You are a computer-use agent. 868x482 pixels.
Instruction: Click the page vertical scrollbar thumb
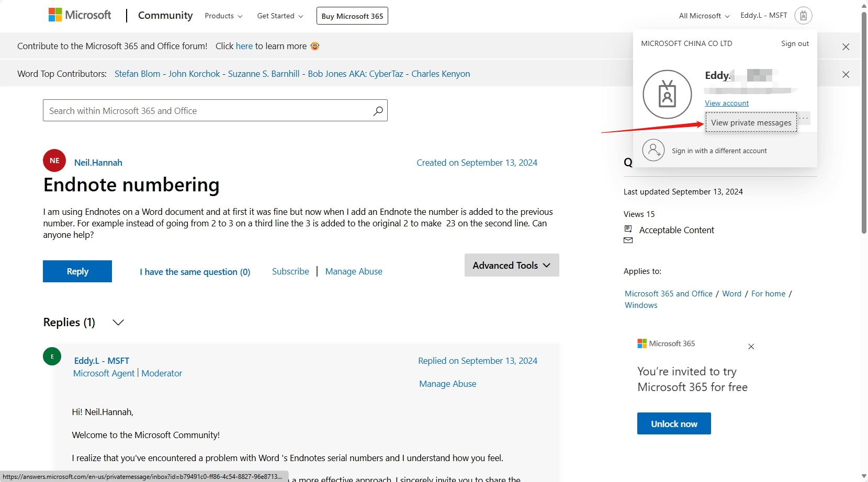(864, 123)
